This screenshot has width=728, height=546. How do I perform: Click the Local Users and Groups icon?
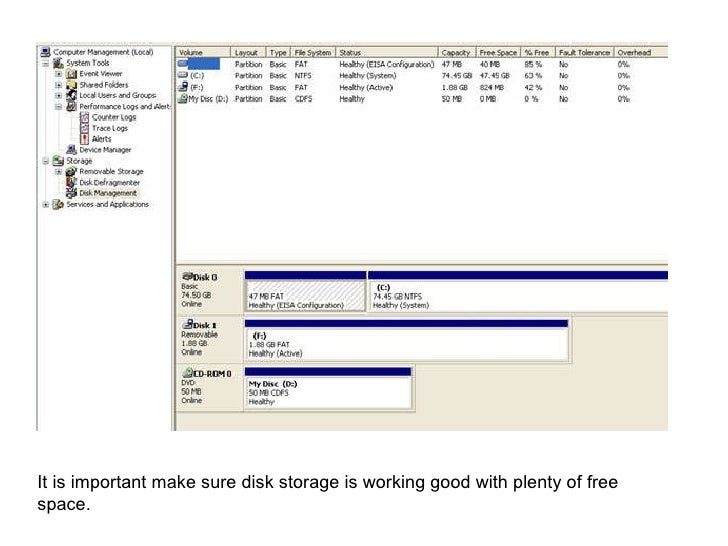tap(72, 95)
